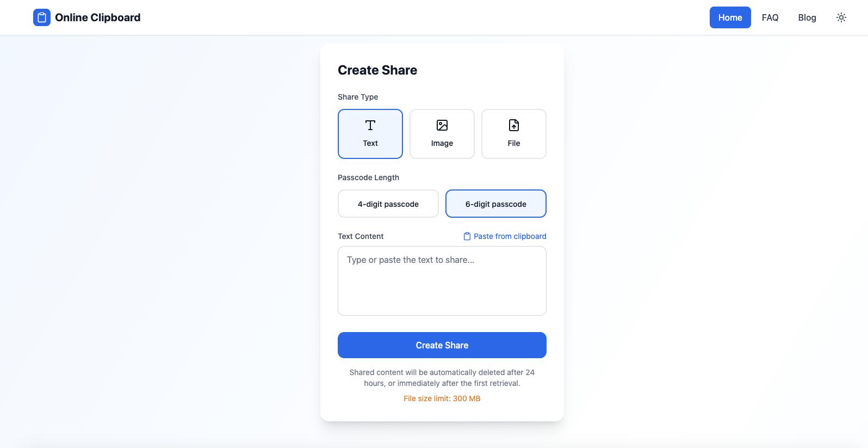Switch share type to Image
Viewport: 868px width, 448px height.
442,134
